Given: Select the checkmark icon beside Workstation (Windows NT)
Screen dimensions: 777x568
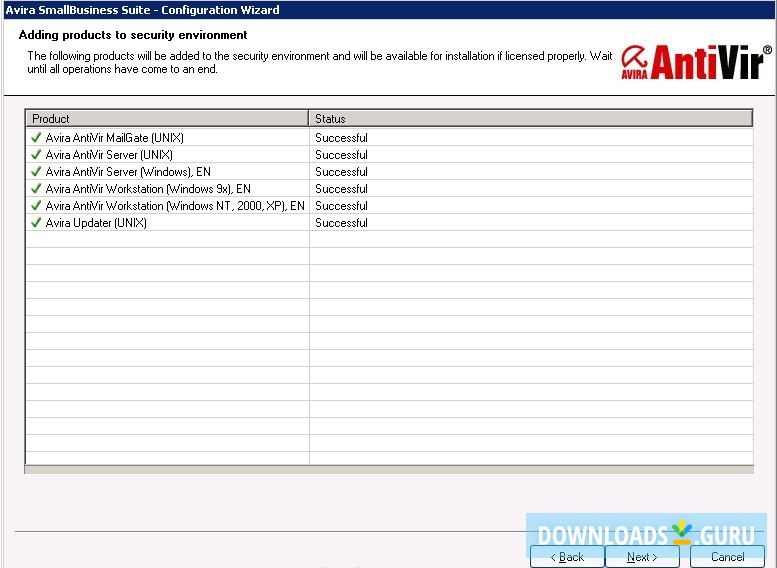Looking at the screenshot, I should coord(36,205).
